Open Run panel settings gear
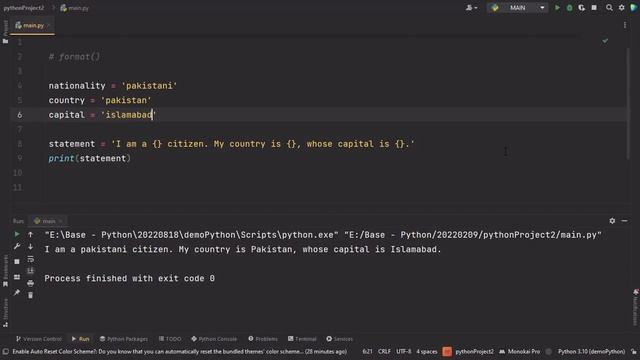Image resolution: width=640 pixels, height=360 pixels. click(x=612, y=221)
